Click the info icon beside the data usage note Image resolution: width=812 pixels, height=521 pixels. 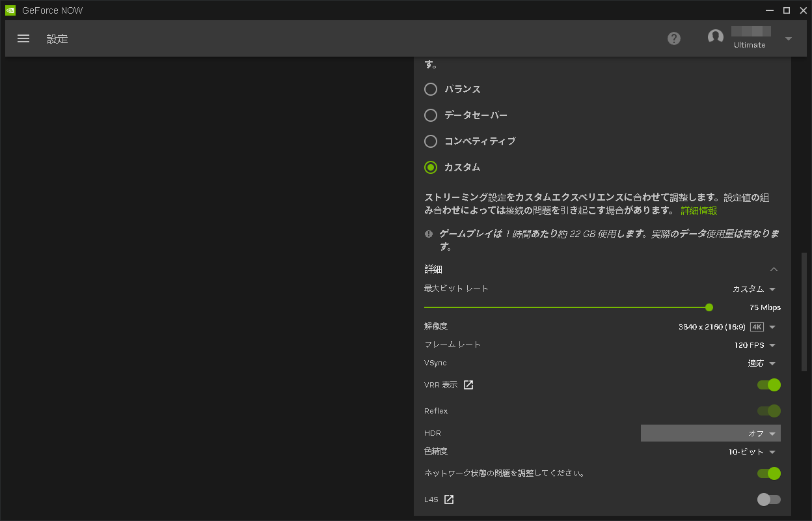point(428,234)
